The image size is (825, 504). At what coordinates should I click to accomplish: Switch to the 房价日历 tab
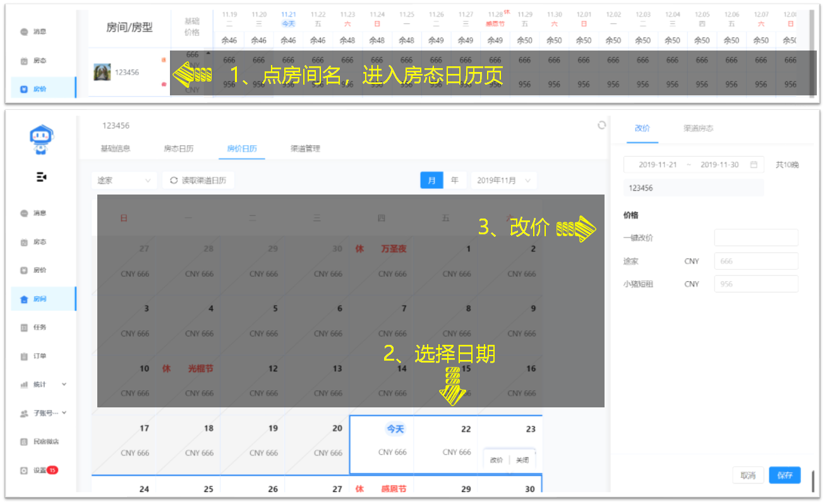point(242,148)
